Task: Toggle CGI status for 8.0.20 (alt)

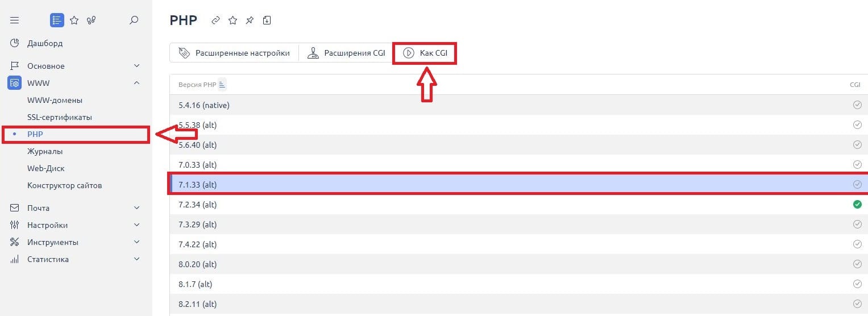Action: (x=857, y=264)
